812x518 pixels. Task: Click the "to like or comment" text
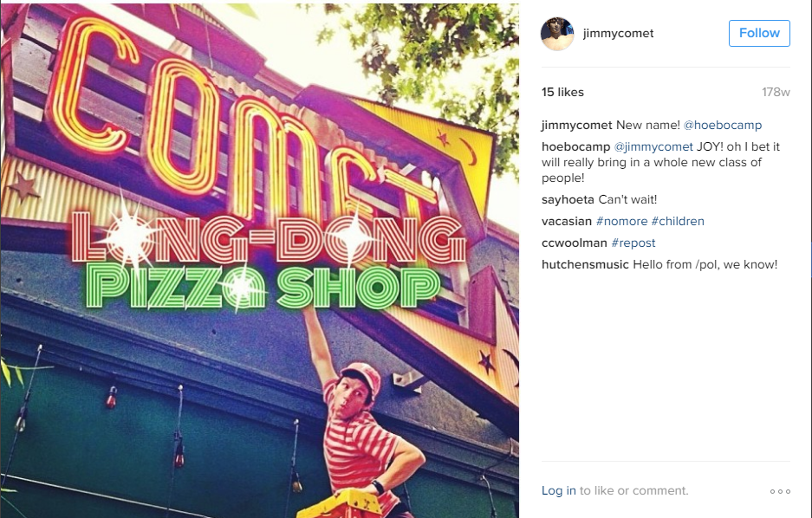pyautogui.click(x=634, y=490)
